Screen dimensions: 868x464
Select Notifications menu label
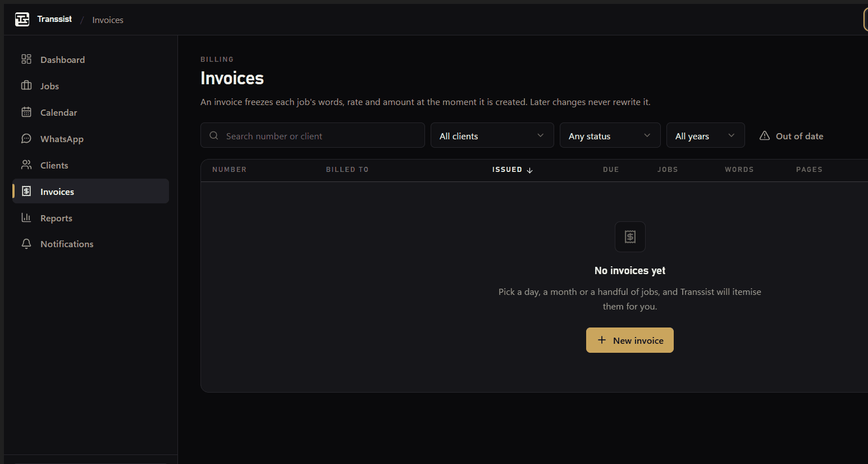point(67,244)
